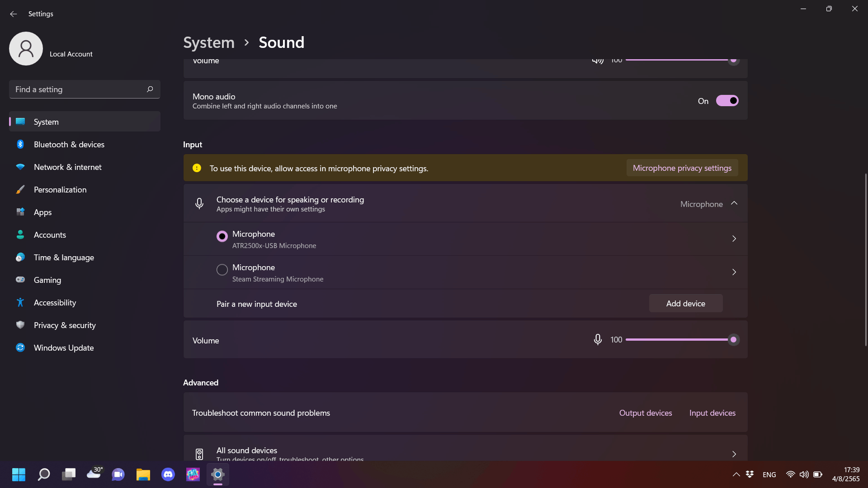Select the ATR2500x-USB Microphone radio button
This screenshot has width=868, height=488.
(222, 236)
